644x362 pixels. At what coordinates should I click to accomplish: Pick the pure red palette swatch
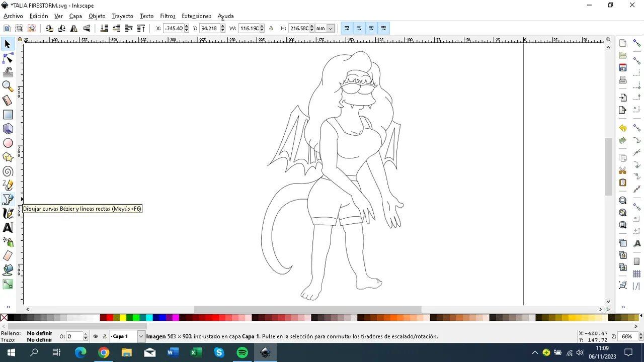tap(110, 317)
